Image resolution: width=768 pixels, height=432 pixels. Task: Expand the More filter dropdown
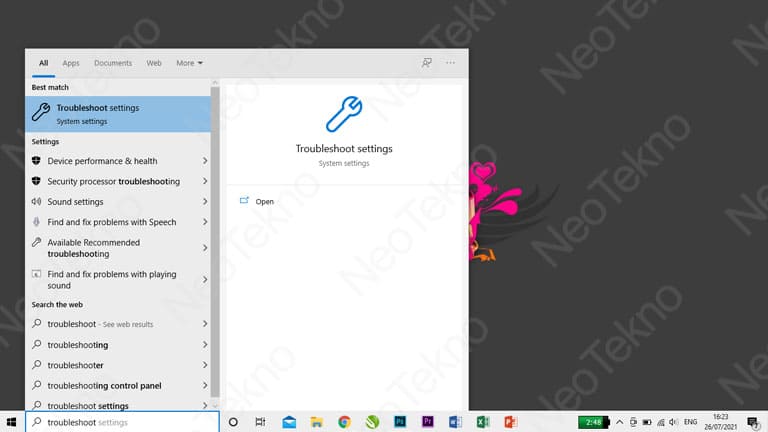[x=189, y=63]
